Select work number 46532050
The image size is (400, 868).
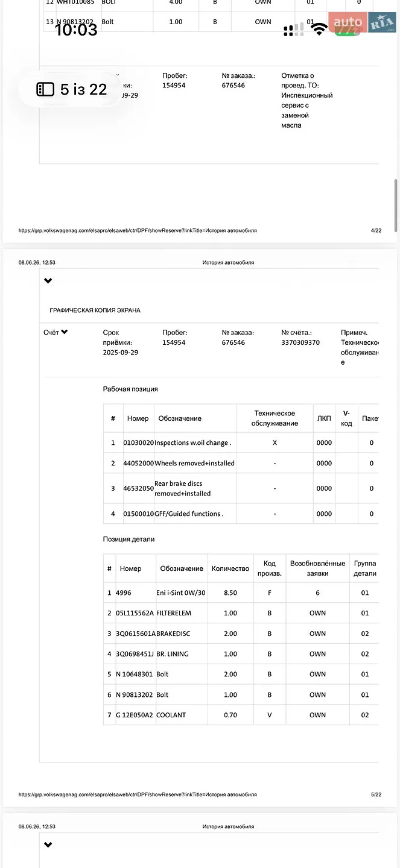click(x=139, y=488)
